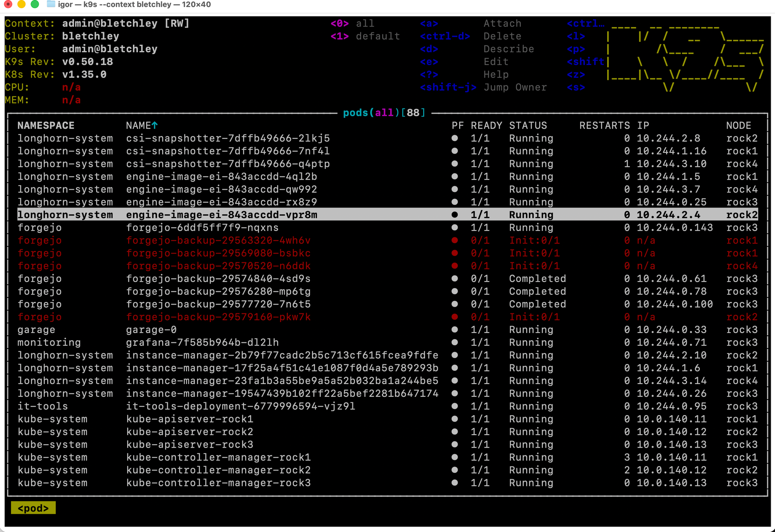Click the <pod> breadcrumb at bottom
The image size is (775, 532).
tap(33, 508)
